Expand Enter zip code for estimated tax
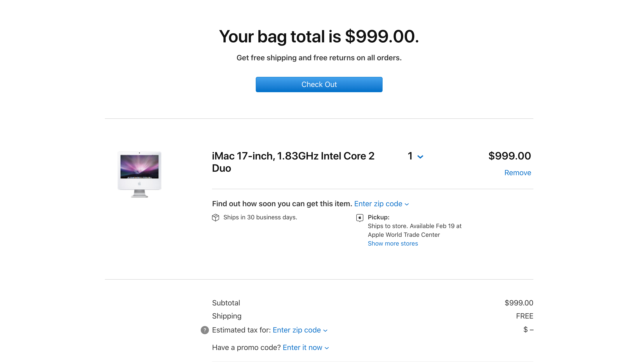 [299, 330]
